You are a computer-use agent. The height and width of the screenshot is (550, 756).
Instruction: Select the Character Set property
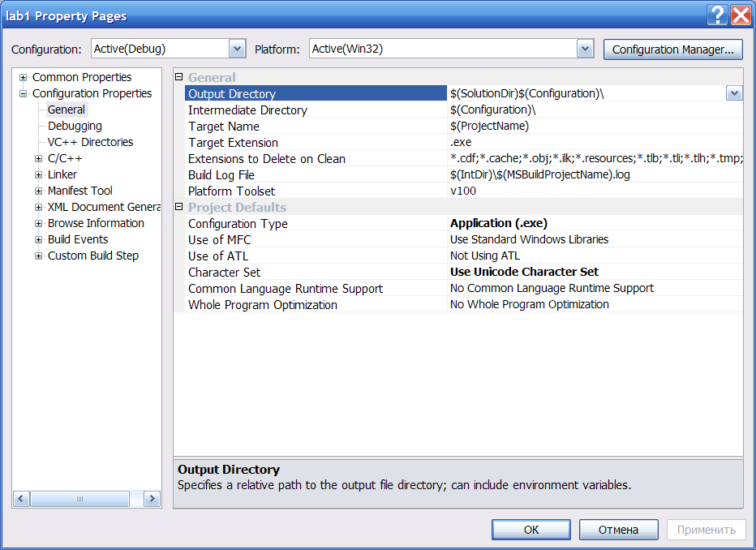316,273
